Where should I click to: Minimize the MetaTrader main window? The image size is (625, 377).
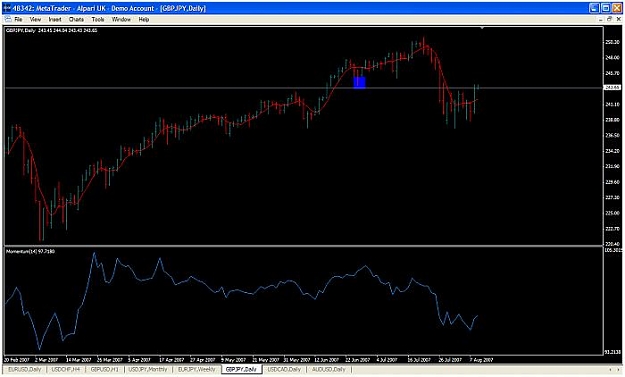(595, 8)
